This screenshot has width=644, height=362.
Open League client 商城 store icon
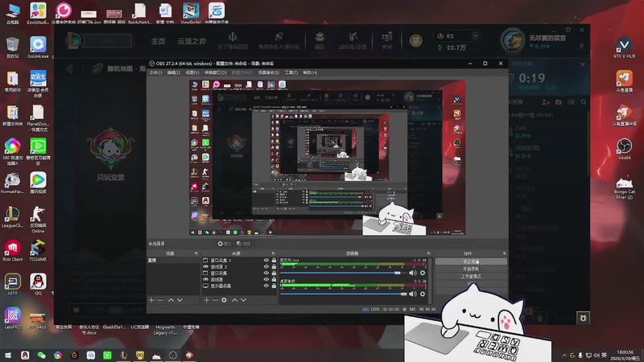click(x=387, y=41)
